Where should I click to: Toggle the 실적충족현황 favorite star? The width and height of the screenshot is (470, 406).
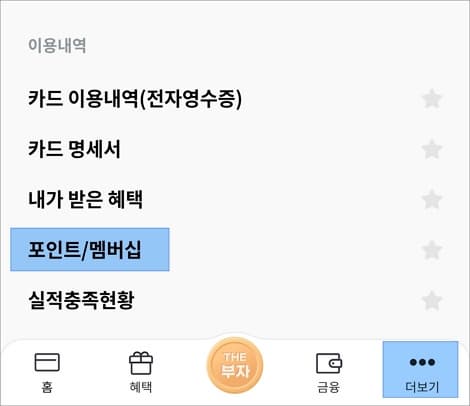click(432, 300)
